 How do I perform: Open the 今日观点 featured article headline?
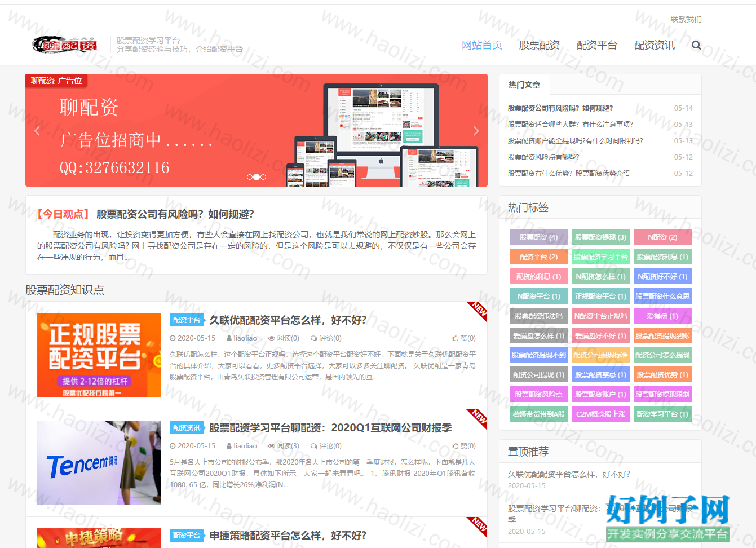175,214
